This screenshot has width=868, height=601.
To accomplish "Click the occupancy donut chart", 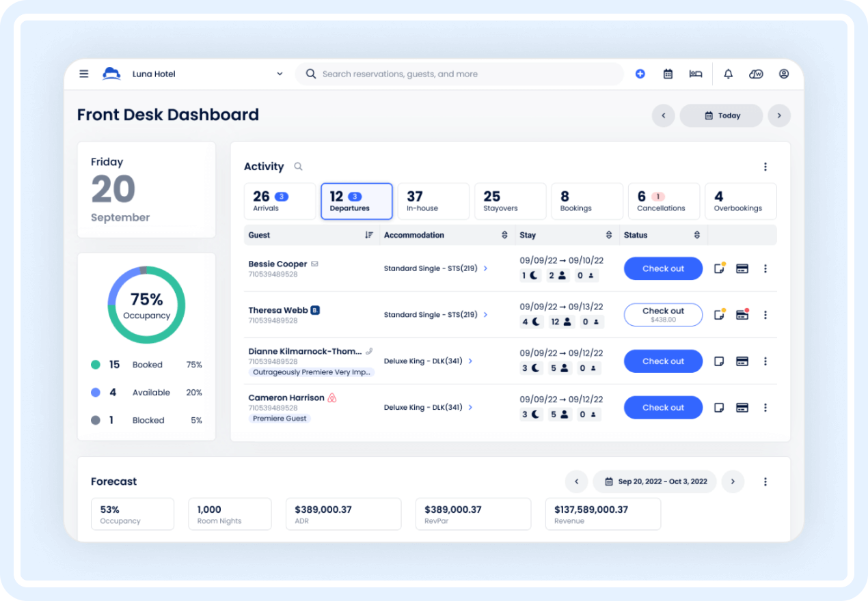I will (146, 305).
